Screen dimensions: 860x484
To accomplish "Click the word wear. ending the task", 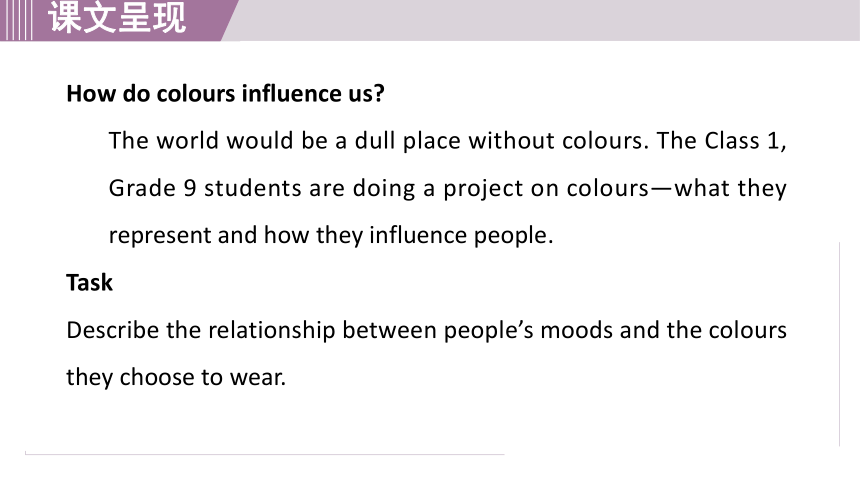I will pos(258,378).
